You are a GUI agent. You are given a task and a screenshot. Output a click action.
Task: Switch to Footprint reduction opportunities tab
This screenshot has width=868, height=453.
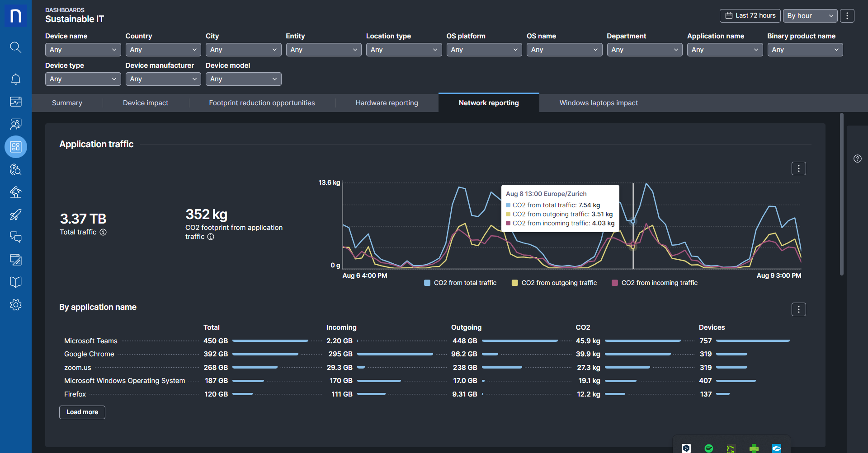262,103
